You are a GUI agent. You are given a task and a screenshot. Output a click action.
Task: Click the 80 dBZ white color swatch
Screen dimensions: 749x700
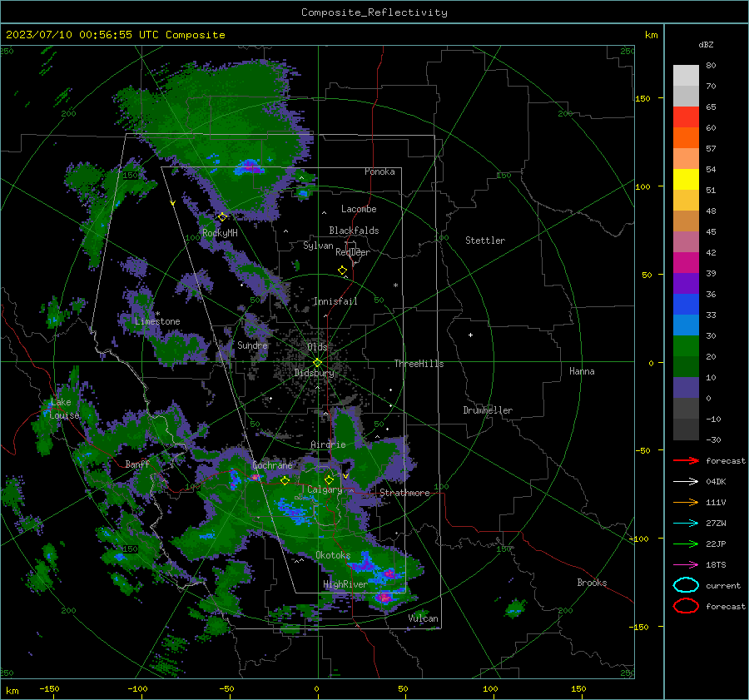coord(686,75)
